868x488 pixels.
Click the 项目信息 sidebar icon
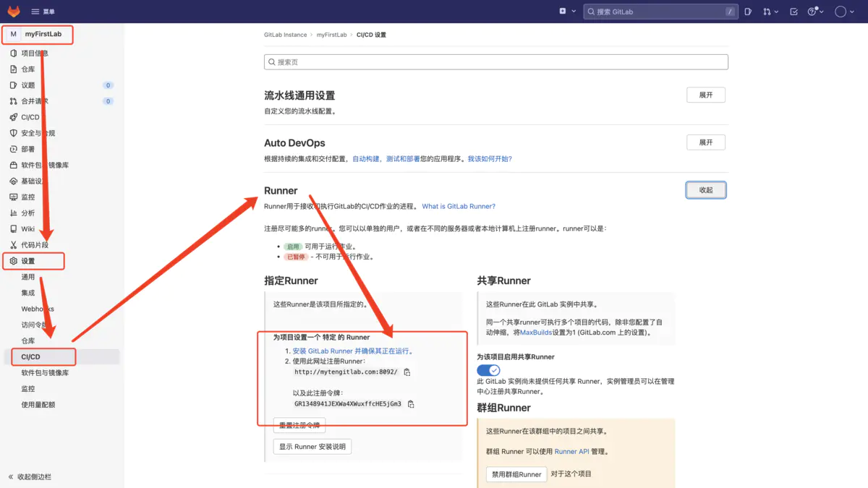[14, 53]
